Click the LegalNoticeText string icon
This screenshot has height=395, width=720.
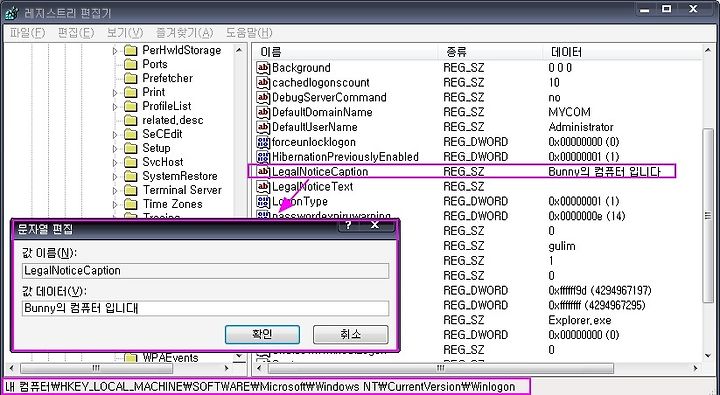pos(263,186)
